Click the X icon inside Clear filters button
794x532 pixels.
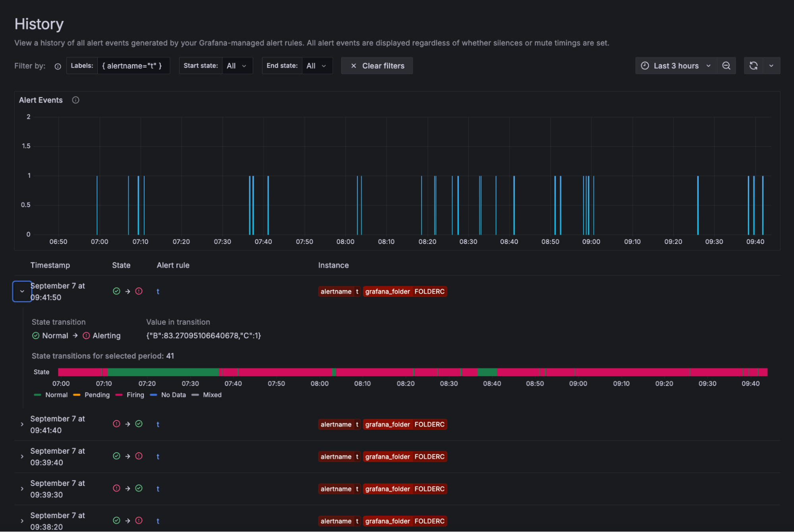pyautogui.click(x=354, y=66)
